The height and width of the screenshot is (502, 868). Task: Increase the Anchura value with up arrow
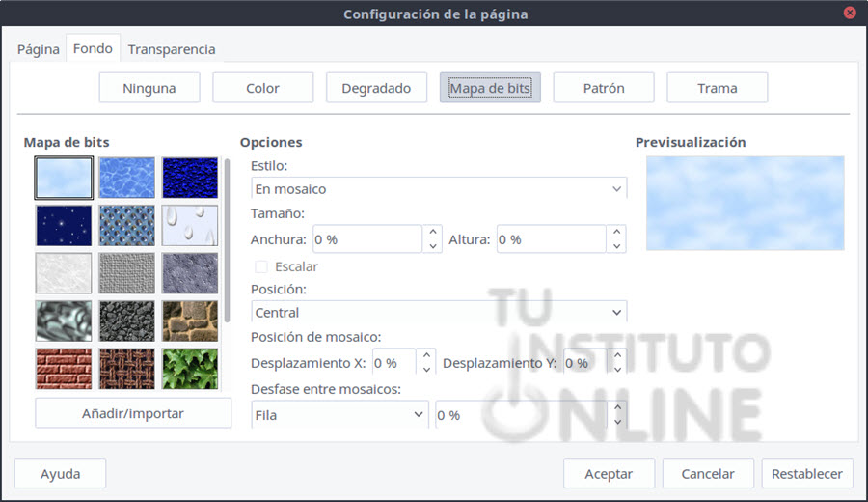[x=433, y=232]
